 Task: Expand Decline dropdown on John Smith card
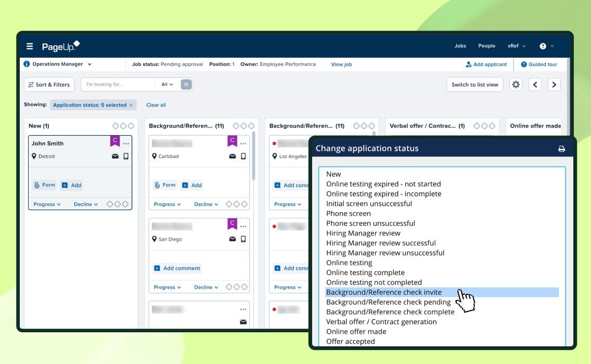coord(86,204)
